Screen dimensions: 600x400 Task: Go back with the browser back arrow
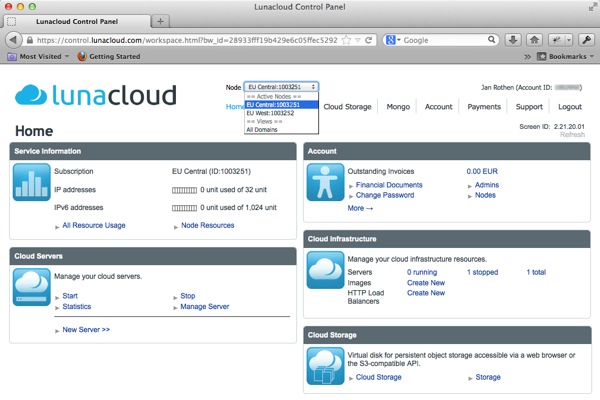tap(13, 40)
